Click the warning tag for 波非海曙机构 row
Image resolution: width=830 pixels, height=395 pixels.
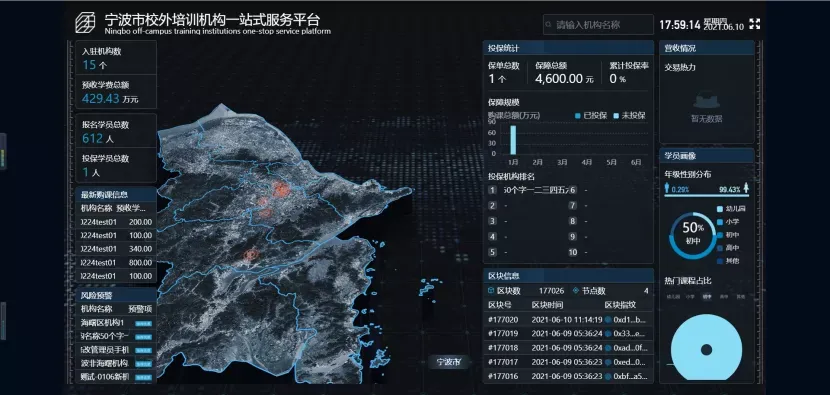[143, 364]
